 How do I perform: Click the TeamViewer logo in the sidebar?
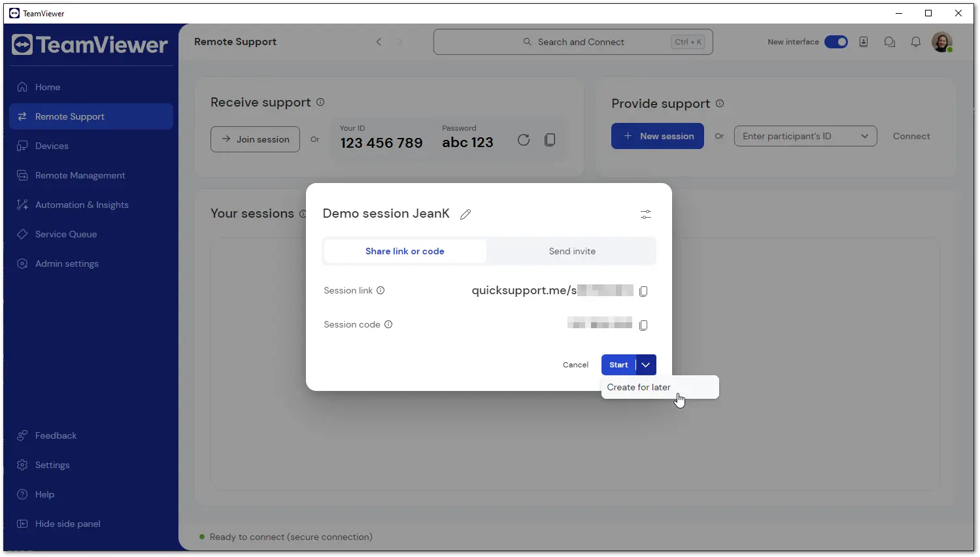tap(90, 44)
